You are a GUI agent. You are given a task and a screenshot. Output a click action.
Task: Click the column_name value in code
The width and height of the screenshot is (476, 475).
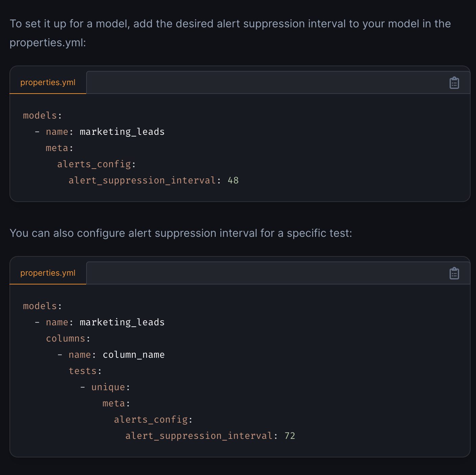click(x=134, y=355)
